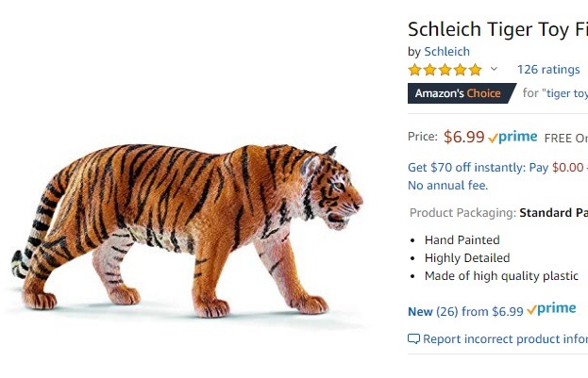Click the Amazon's Choice badge
588x378 pixels.
pyautogui.click(x=459, y=93)
